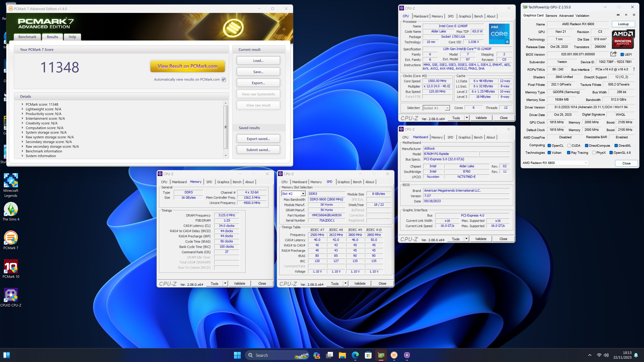Viewport: 644px width, 362px height.
Task: Open the Minecraft Legends desktop shortcut
Action: tap(11, 185)
